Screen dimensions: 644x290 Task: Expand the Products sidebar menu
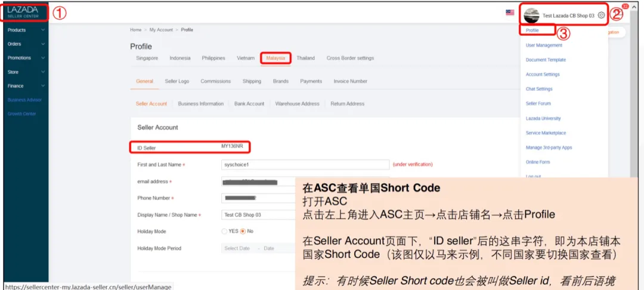[x=26, y=30]
